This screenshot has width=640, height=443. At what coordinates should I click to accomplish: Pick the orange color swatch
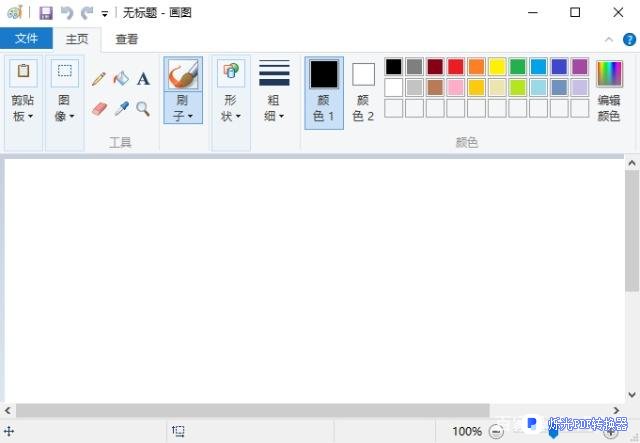click(476, 67)
